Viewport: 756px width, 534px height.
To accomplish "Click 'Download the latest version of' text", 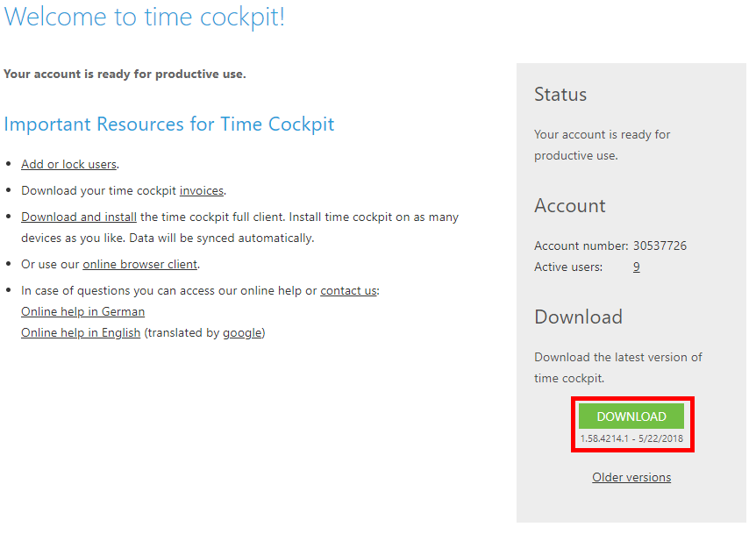I will click(x=618, y=357).
